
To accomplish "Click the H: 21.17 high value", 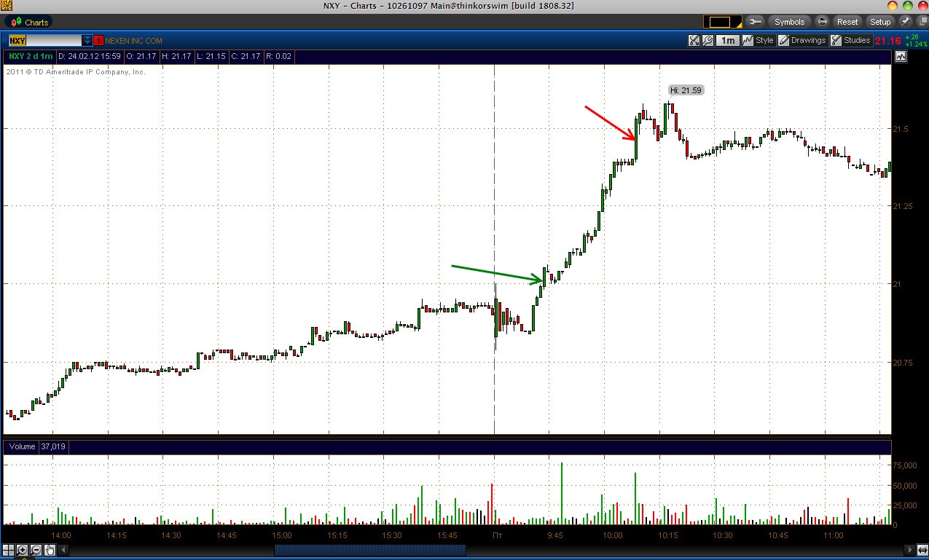I will pos(176,56).
